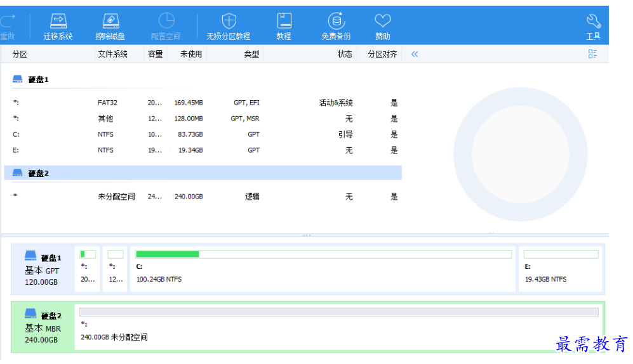Toggle the list view icon at top right
Viewport: 633px width, 364px height.
[592, 54]
